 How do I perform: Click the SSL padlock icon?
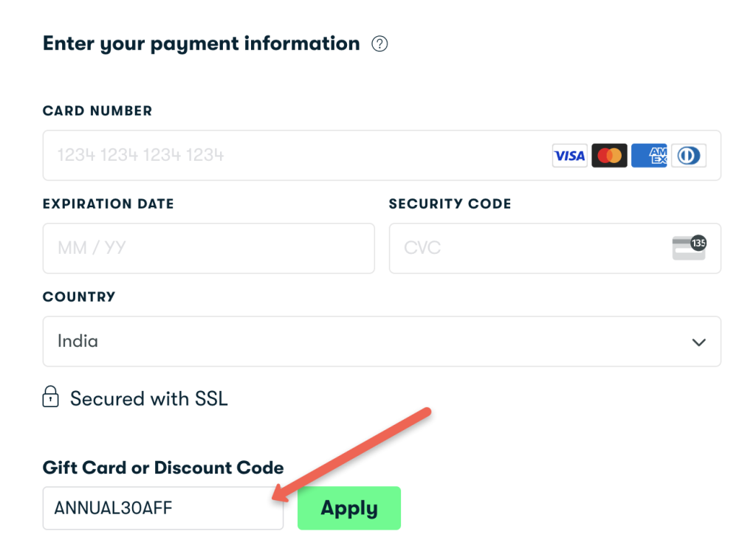point(49,398)
